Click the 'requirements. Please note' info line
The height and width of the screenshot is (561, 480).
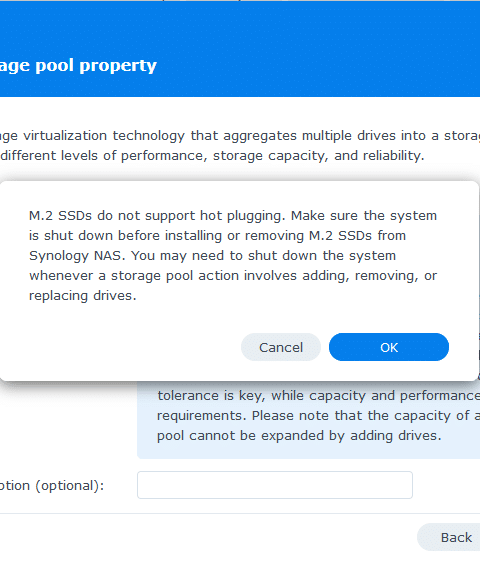[318, 416]
